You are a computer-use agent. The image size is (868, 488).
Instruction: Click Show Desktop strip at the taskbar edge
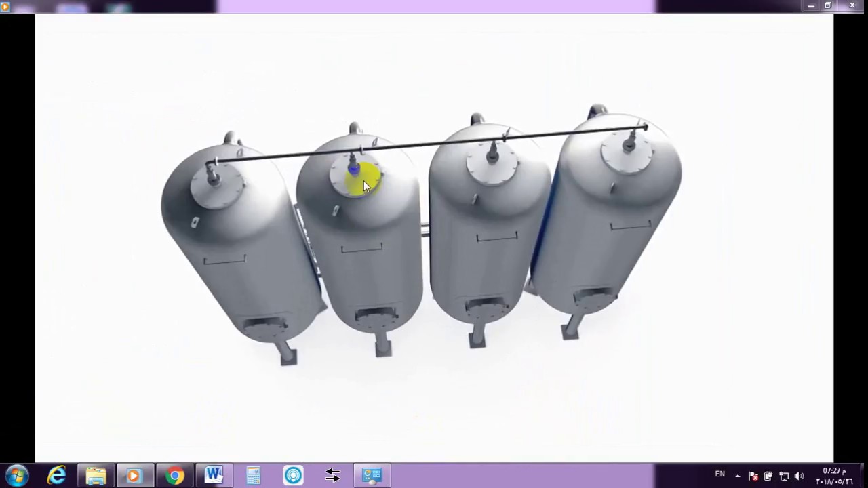[863, 476]
